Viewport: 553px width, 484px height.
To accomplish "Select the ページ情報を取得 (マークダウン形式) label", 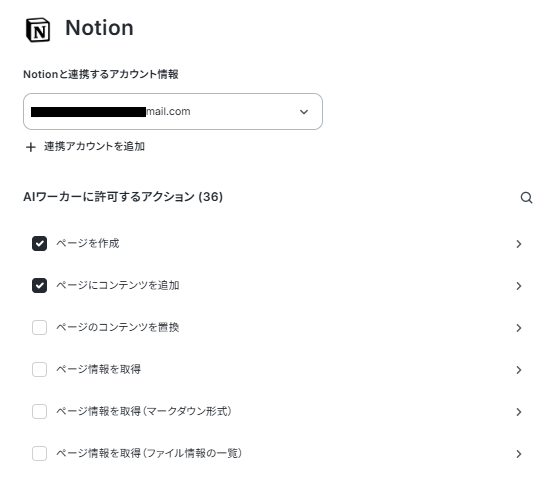I will [x=144, y=411].
